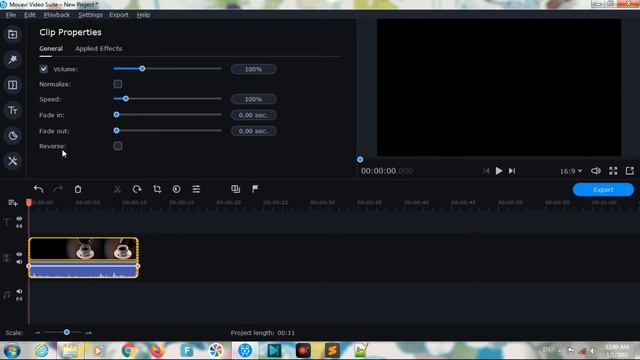The width and height of the screenshot is (640, 360).
Task: Open the Settings menu
Action: [90, 15]
